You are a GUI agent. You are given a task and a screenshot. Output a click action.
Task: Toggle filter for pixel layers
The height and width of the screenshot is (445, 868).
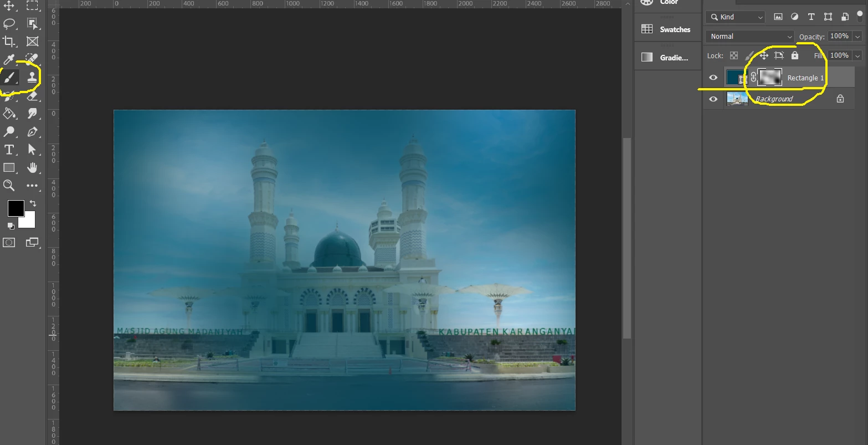778,17
